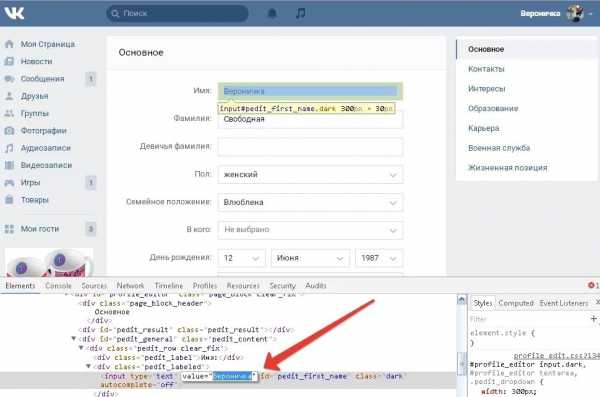Click the music icon beside Аудиозаписи
The width and height of the screenshot is (600, 397).
coord(9,148)
